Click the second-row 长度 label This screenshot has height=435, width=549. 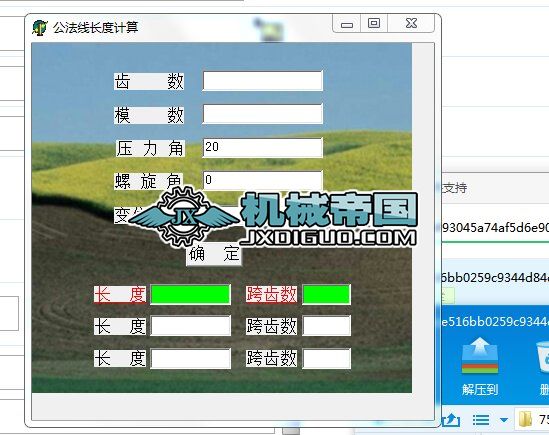(120, 326)
